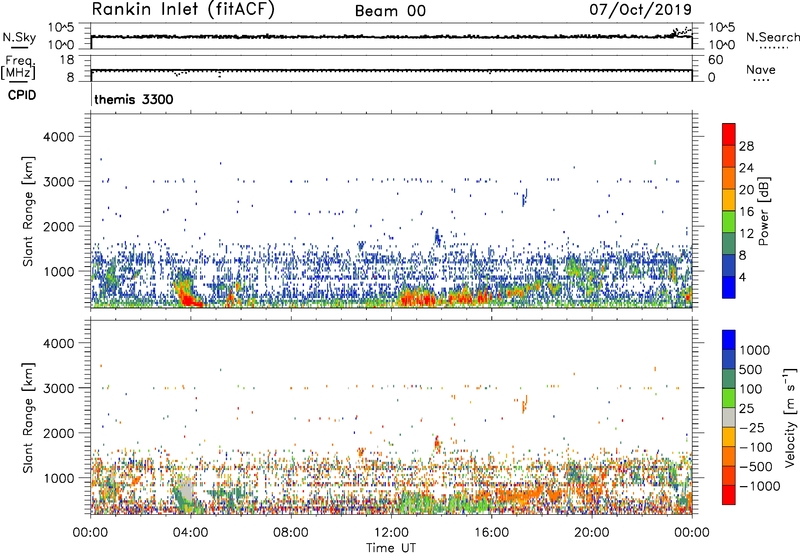The width and height of the screenshot is (800, 554).
Task: Click the 'themis 3300' CPID text
Action: [134, 99]
